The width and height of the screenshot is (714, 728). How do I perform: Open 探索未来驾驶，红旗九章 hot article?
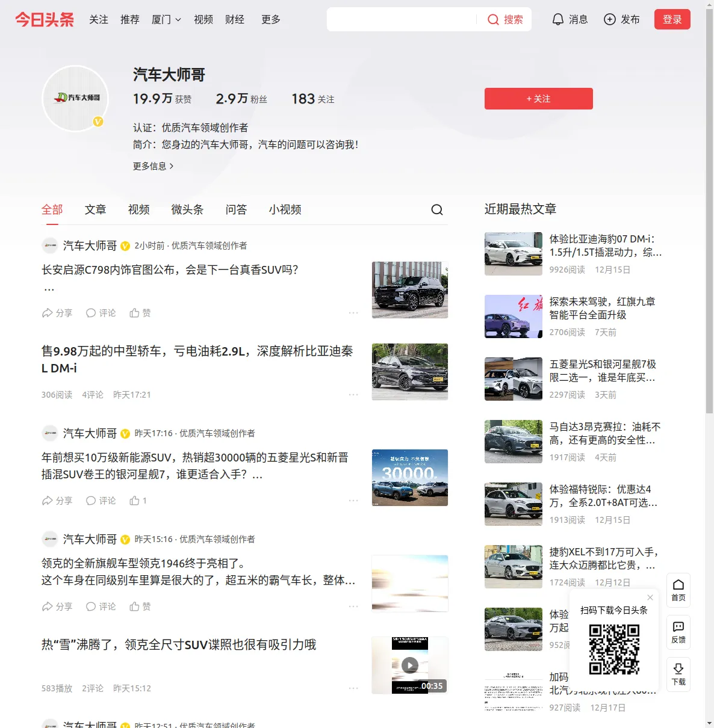click(603, 308)
